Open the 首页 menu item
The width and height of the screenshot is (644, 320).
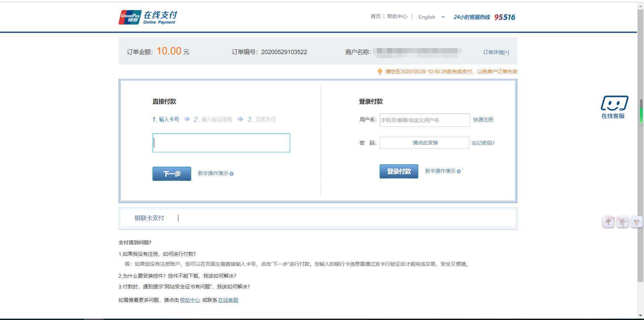coord(375,16)
